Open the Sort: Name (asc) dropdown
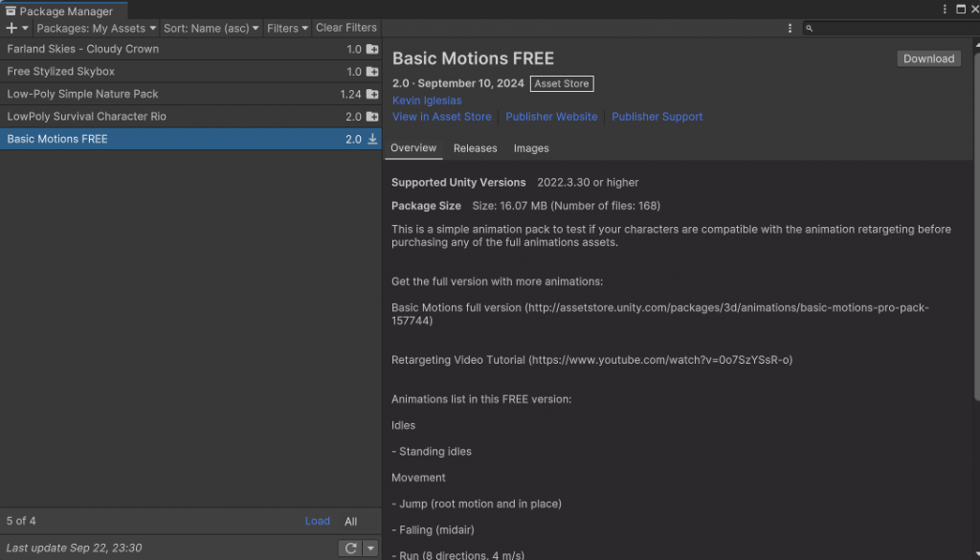980x560 pixels. click(212, 28)
